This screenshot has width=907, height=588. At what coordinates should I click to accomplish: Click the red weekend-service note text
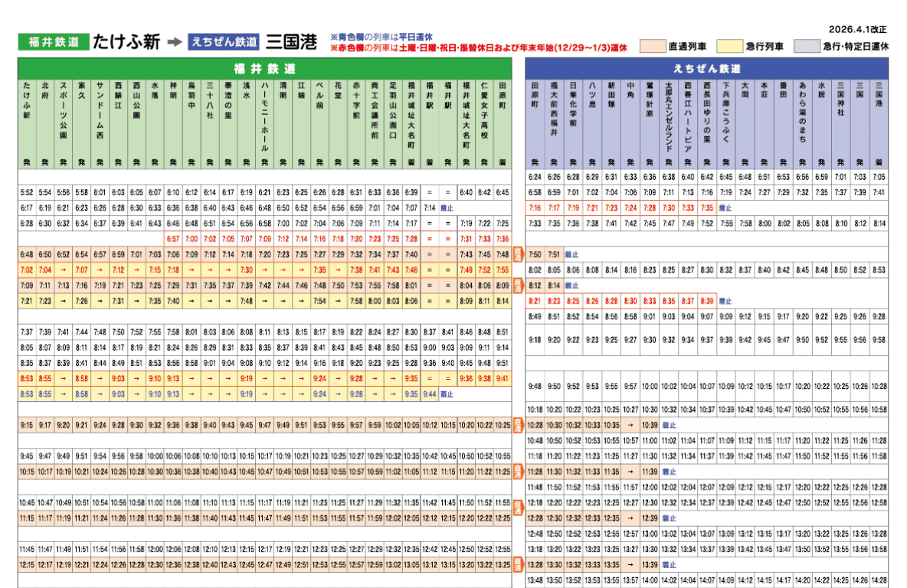[x=478, y=47]
